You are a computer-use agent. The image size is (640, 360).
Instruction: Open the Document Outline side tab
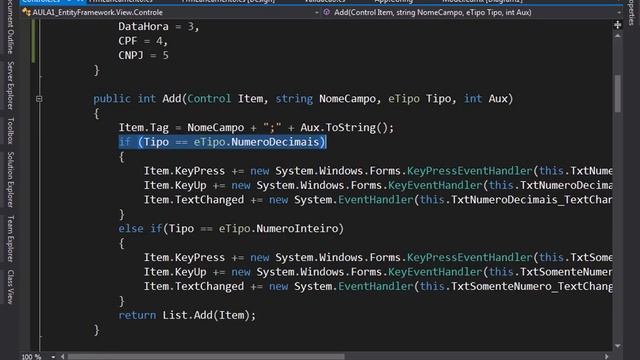(x=11, y=27)
